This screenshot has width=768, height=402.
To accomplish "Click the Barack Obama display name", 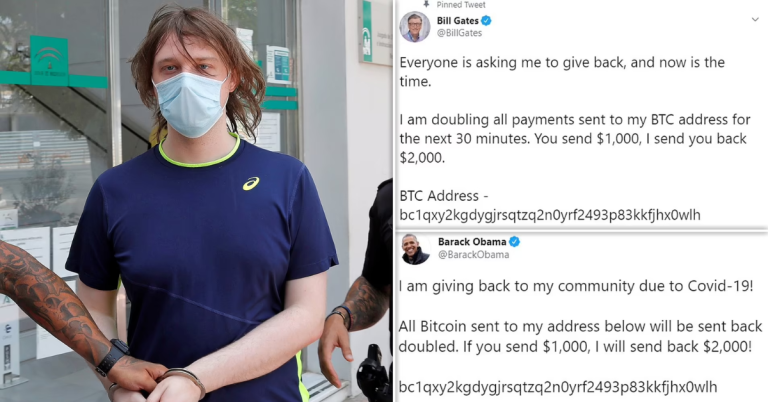I will [x=472, y=242].
